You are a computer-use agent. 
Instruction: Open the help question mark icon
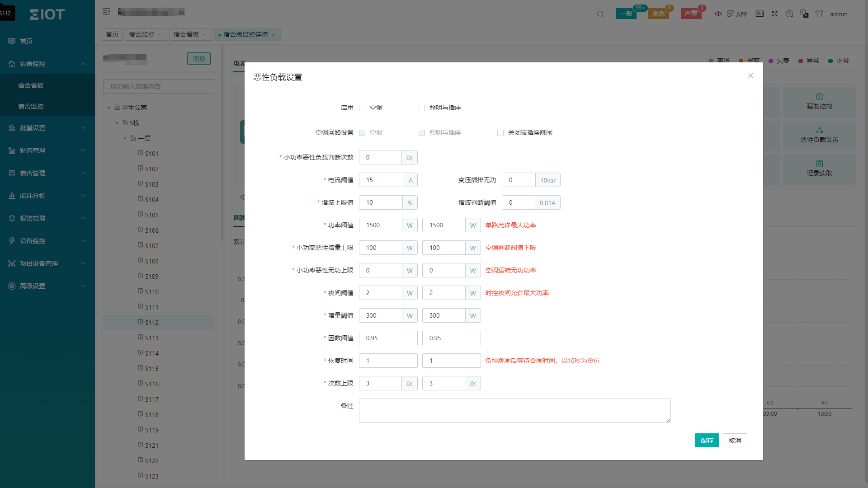pyautogui.click(x=789, y=14)
